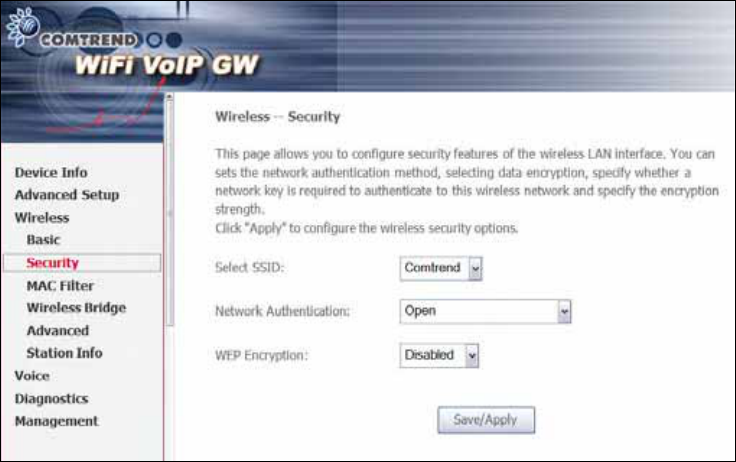This screenshot has height=462, width=736.
Task: Select the Wireless menu item
Action: [42, 217]
